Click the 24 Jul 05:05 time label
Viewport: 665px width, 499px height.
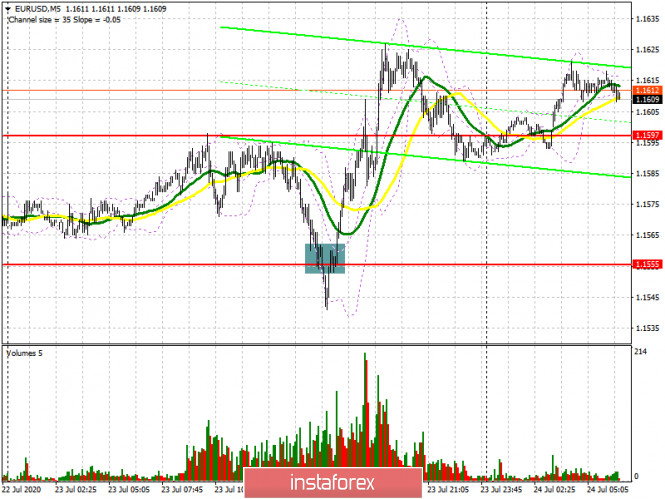(x=606, y=491)
